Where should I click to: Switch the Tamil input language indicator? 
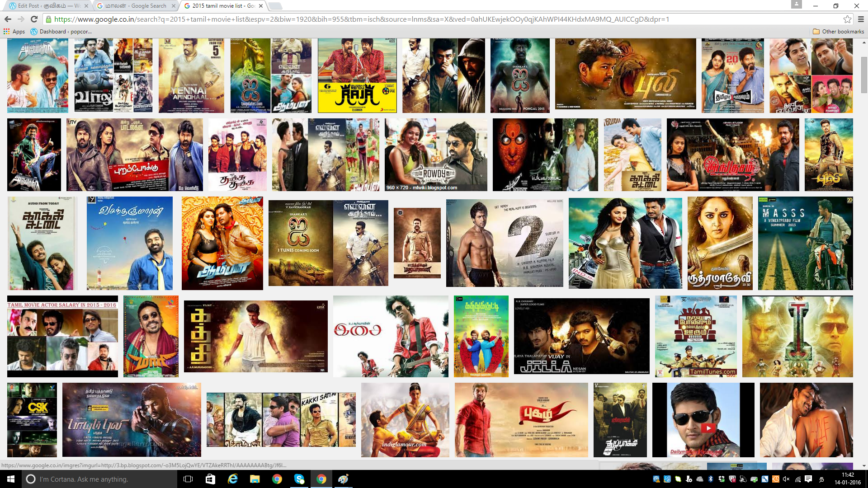[x=821, y=479]
